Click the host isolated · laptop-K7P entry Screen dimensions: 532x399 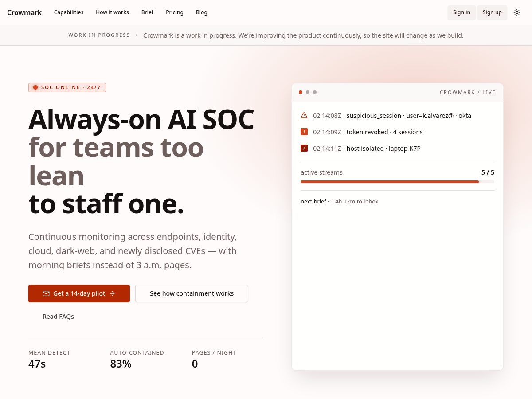pyautogui.click(x=383, y=149)
